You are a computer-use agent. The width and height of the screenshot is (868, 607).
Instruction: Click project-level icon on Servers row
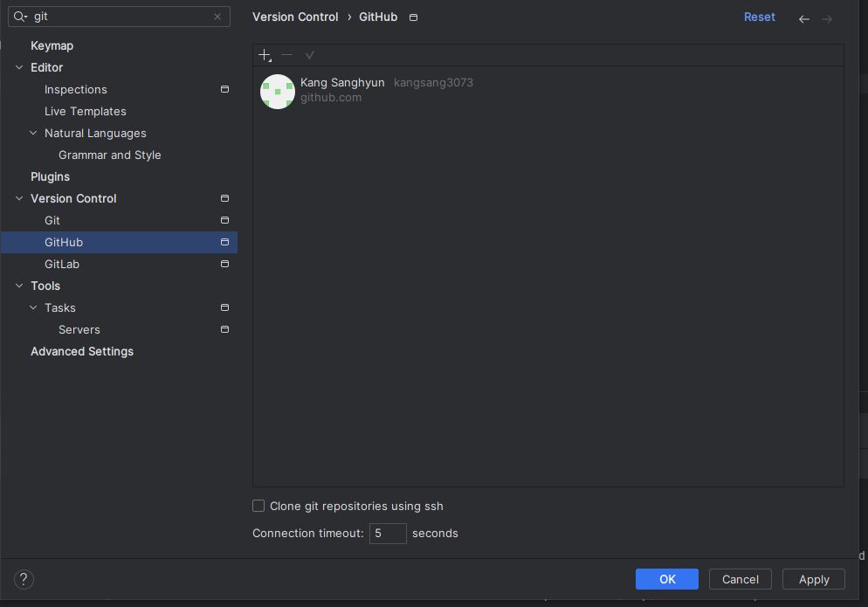point(224,329)
